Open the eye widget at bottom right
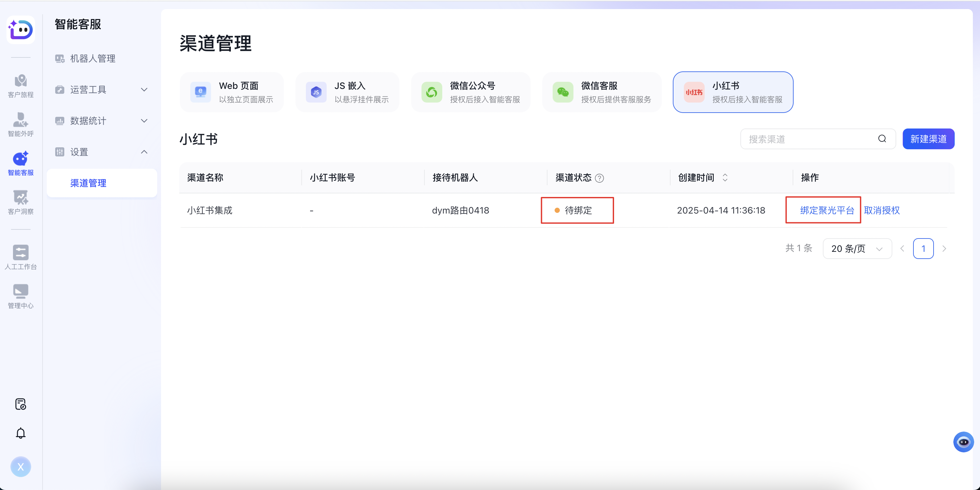Screen dimensions: 980x490 click(964, 441)
